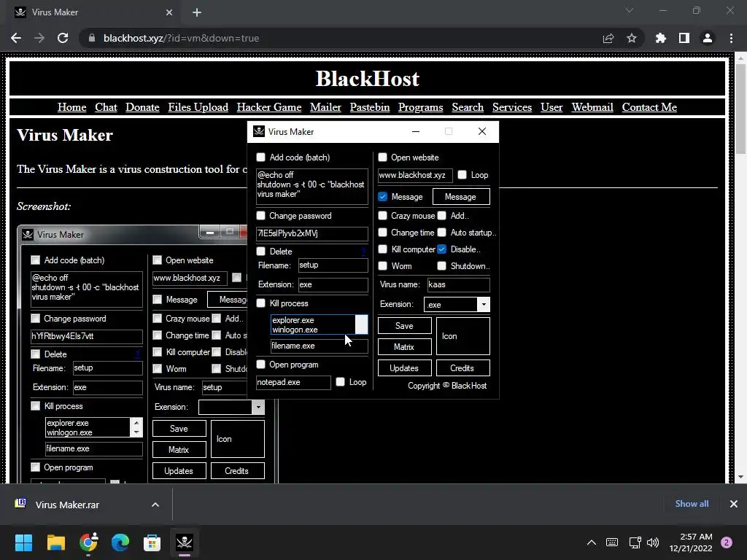Open Microsoft Store from the taskbar
The width and height of the screenshot is (747, 560).
coord(152,542)
